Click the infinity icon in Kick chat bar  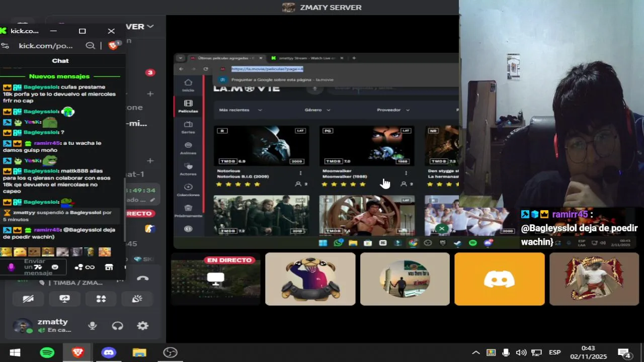point(90,267)
